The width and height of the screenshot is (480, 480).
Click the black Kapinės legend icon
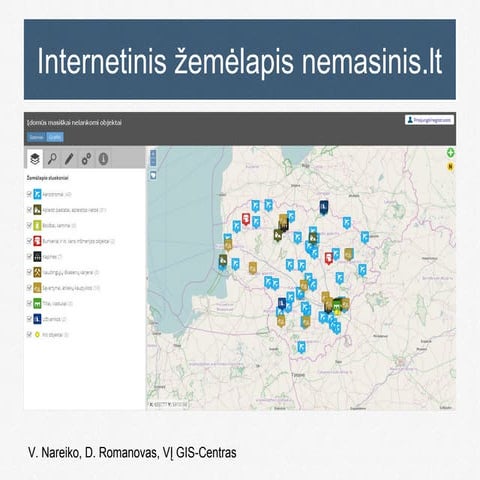coord(37,257)
